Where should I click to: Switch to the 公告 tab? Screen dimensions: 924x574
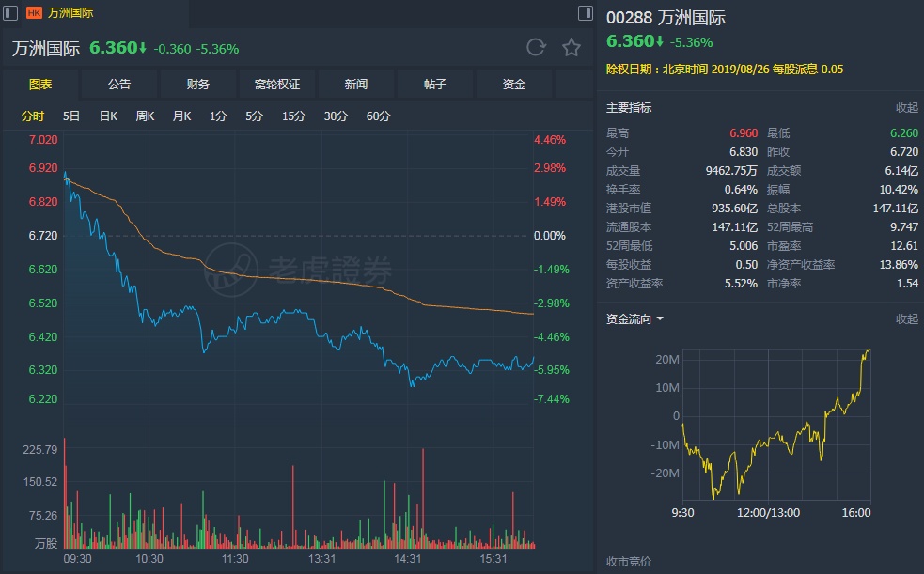pos(119,85)
